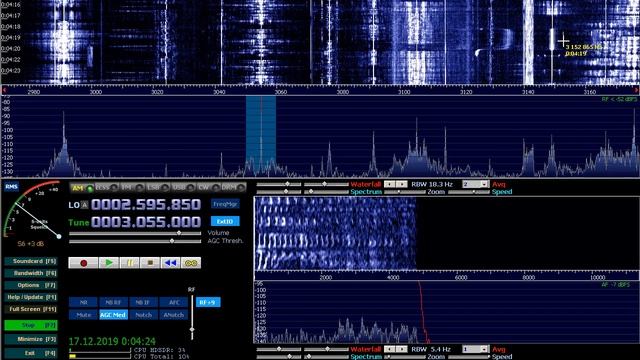Toggle ANotch auto notch filter

173,315
